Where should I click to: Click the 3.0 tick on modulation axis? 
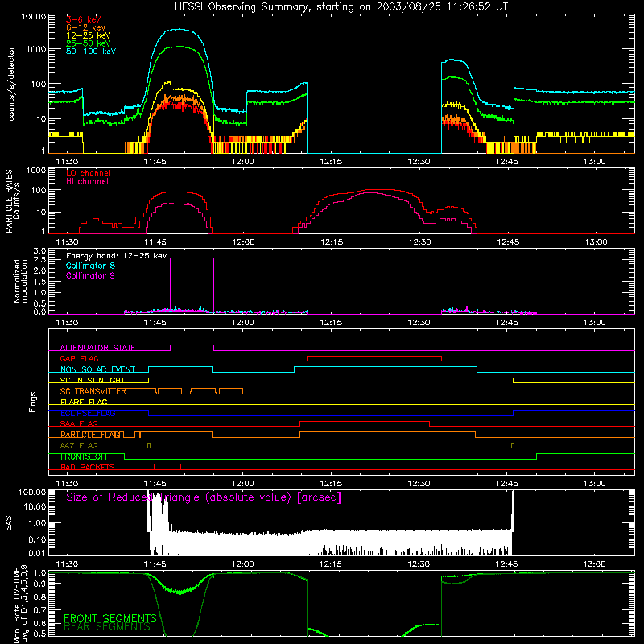click(x=39, y=251)
